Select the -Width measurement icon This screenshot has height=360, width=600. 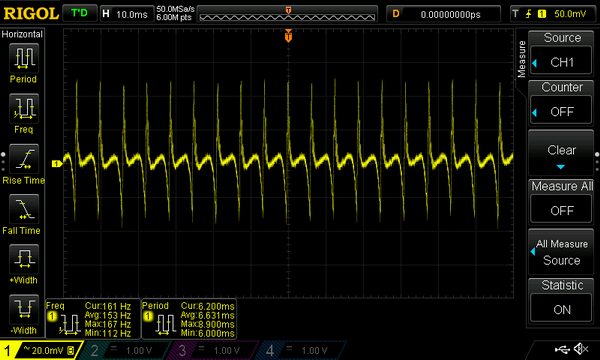(24, 309)
